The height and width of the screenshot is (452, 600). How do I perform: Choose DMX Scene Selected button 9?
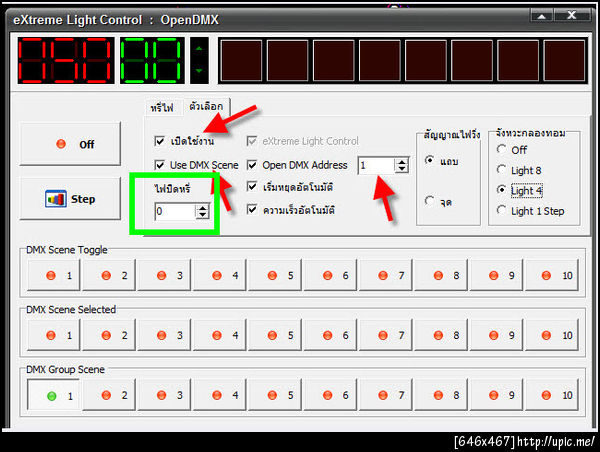click(x=497, y=335)
